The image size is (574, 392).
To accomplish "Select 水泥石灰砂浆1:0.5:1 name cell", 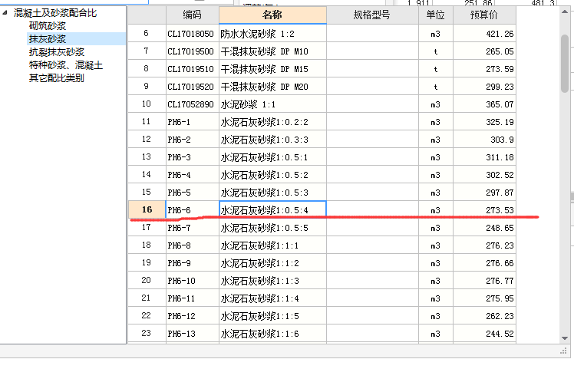I will click(x=272, y=157).
